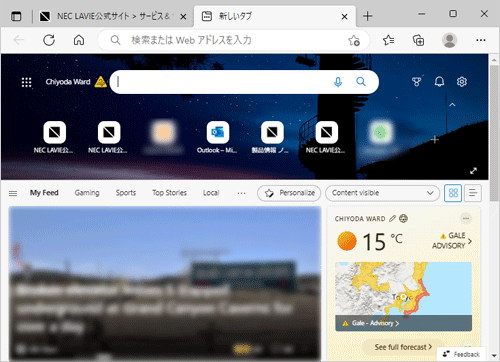Open the Collections icon
Image resolution: width=500 pixels, height=362 pixels.
(418, 40)
